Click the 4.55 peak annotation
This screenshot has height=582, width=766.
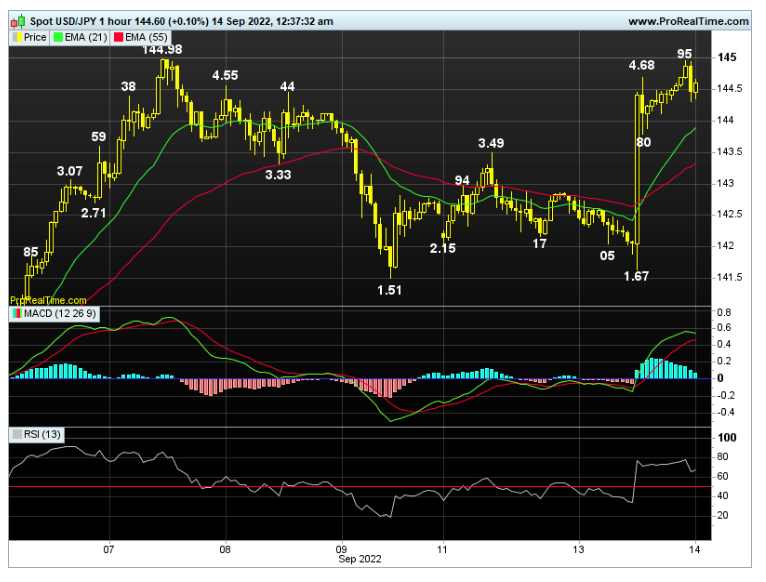click(225, 75)
